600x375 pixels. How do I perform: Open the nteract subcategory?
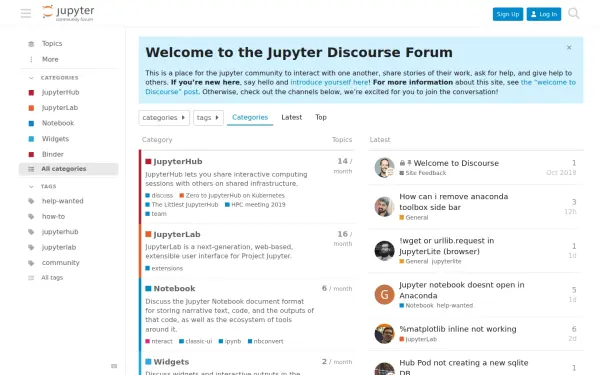(159, 341)
